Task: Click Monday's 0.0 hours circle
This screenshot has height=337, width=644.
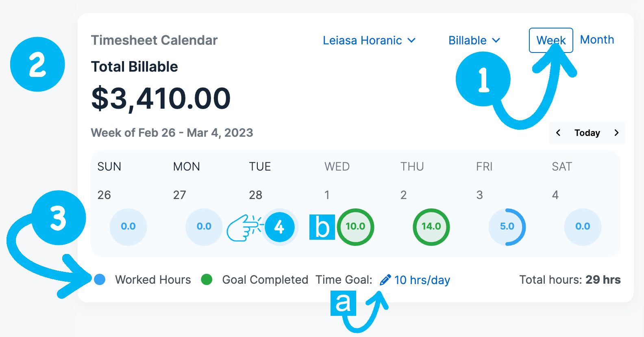Action: (x=204, y=227)
